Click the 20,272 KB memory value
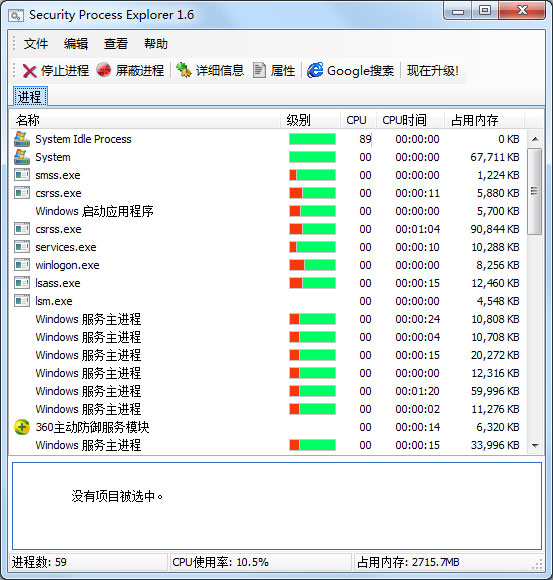This screenshot has width=553, height=580. tap(495, 355)
